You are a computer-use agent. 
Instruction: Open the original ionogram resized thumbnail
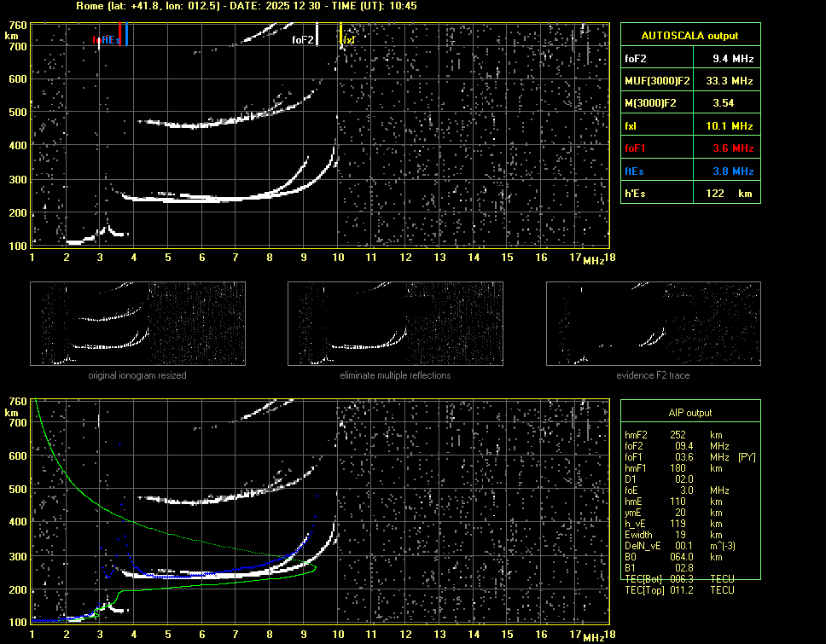[137, 322]
